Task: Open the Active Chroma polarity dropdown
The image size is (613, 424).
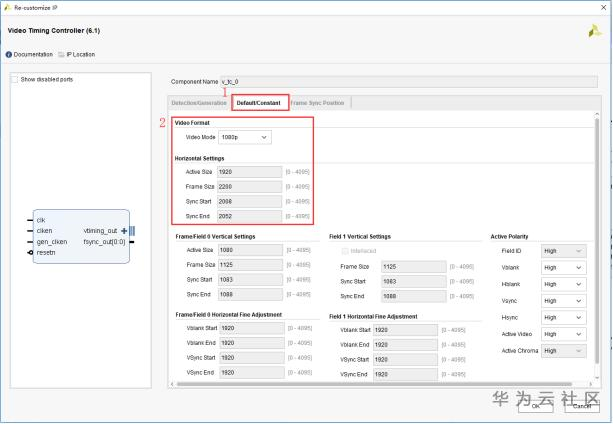Action: pos(564,351)
